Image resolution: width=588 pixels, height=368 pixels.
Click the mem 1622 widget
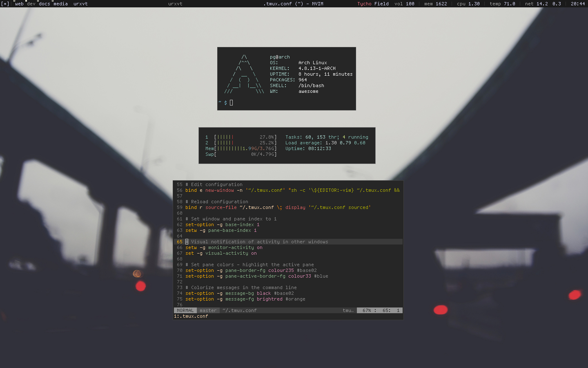click(x=435, y=4)
